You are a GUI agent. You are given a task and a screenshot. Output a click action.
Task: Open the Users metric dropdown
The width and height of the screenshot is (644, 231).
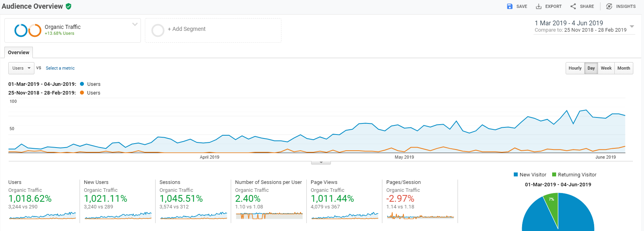(x=21, y=68)
